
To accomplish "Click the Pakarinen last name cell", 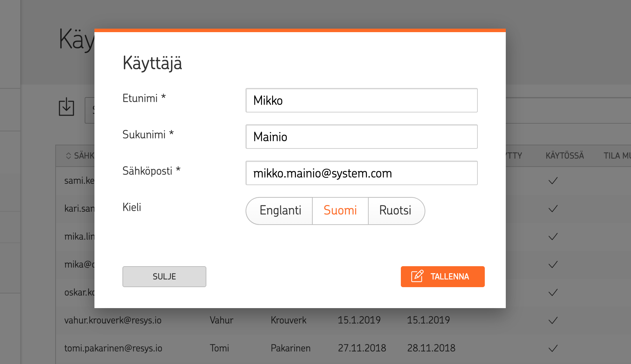I will [x=291, y=348].
